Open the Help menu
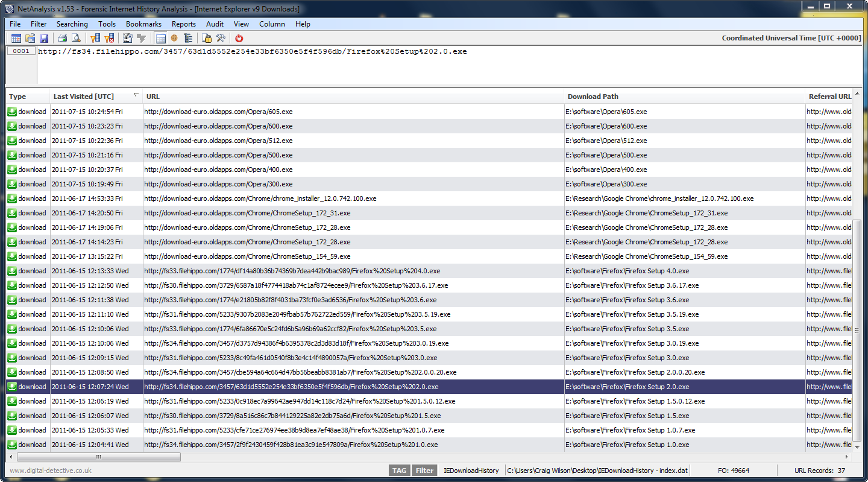868x482 pixels. 303,24
